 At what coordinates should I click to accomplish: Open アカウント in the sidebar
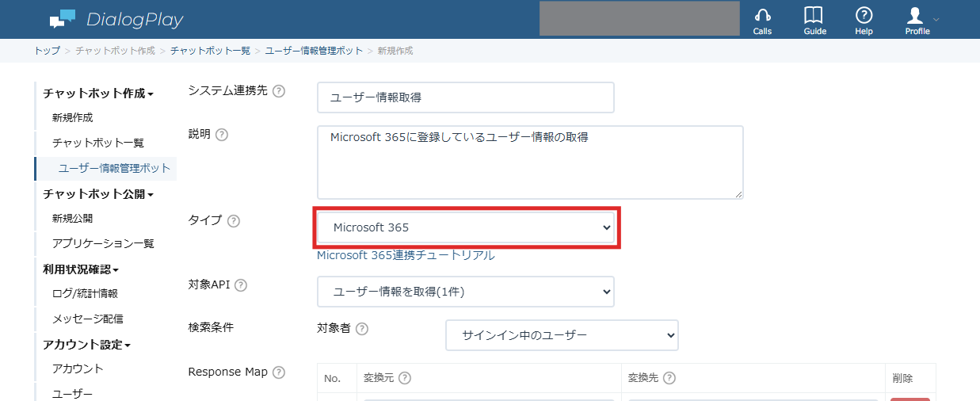click(78, 369)
